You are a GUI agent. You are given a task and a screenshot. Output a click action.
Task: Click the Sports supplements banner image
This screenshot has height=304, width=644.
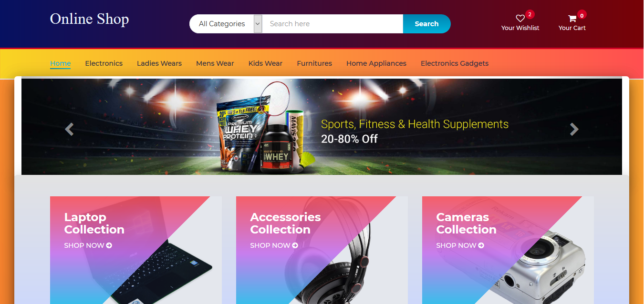pos(322,127)
